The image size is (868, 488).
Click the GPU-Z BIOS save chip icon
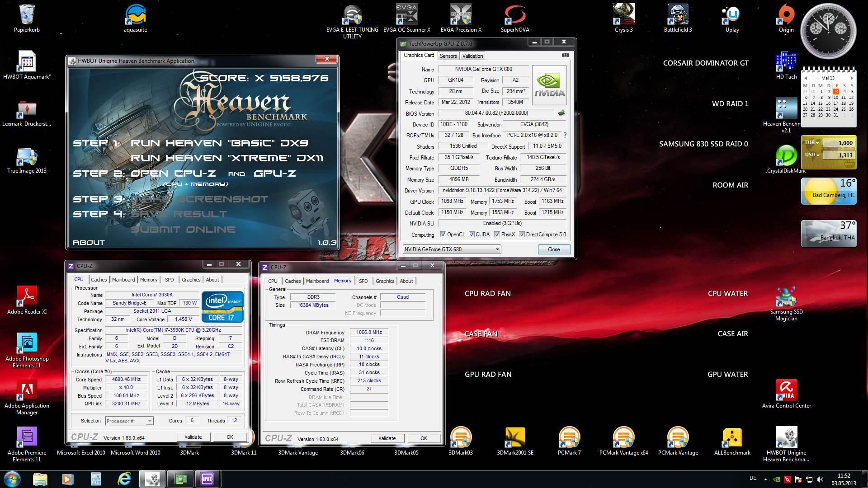pos(561,113)
